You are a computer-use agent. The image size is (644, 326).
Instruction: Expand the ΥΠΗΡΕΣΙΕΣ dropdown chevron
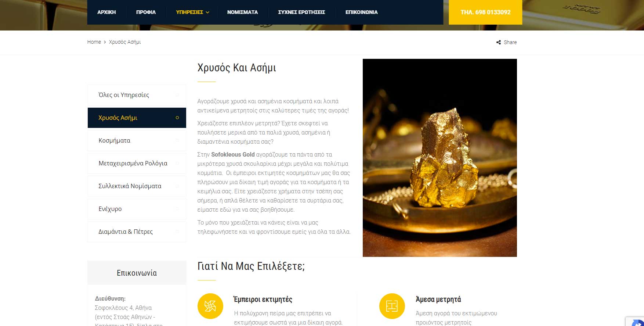pyautogui.click(x=207, y=12)
